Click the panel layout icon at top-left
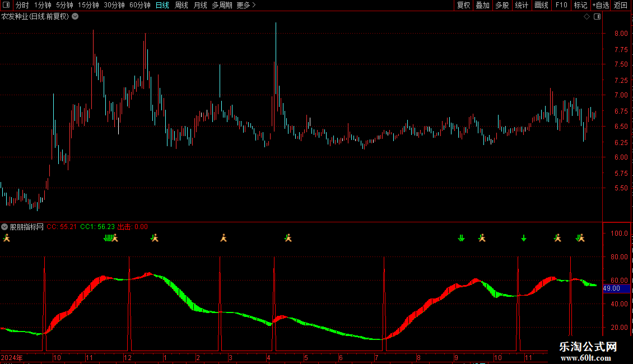Screen dimensions: 633x364 point(6,5)
